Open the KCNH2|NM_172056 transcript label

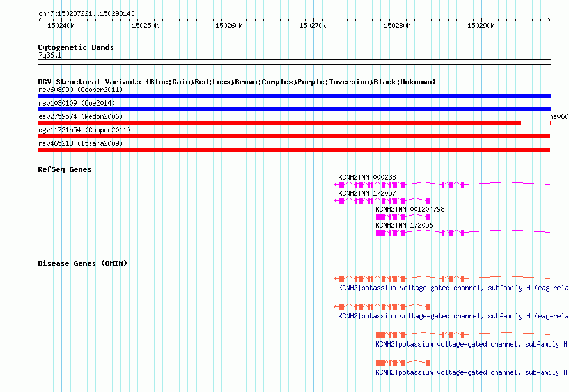404,225
